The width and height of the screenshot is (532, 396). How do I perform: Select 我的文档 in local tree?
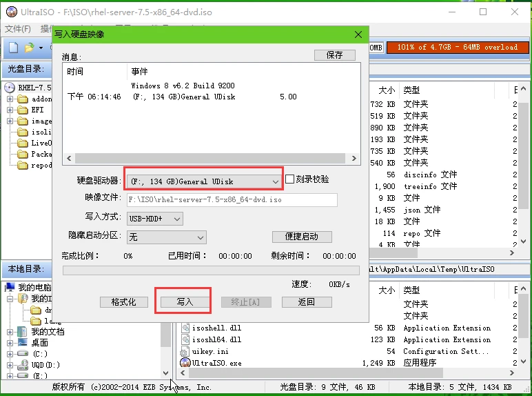41,331
